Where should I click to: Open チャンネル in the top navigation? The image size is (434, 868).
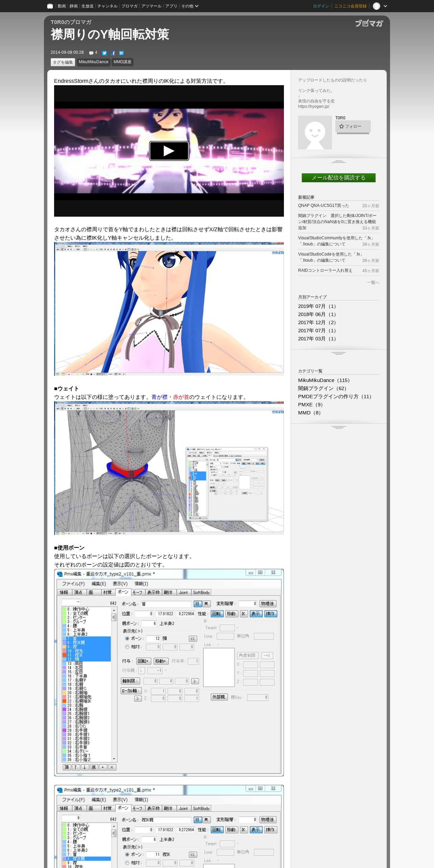click(107, 6)
